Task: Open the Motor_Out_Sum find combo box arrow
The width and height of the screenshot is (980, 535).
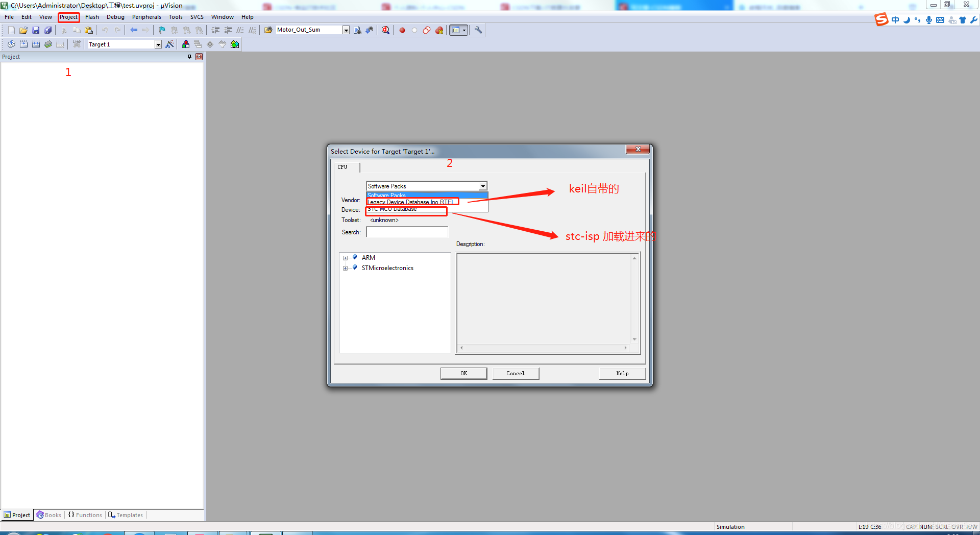Action: pyautogui.click(x=346, y=30)
